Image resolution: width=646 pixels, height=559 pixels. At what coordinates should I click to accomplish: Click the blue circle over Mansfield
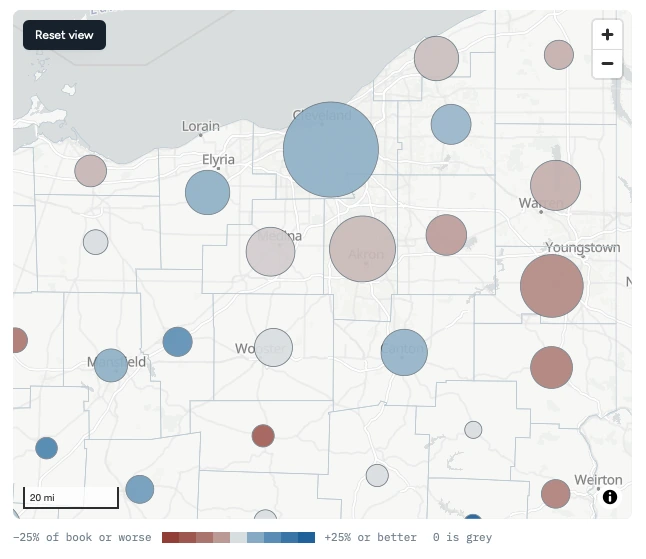coord(111,365)
